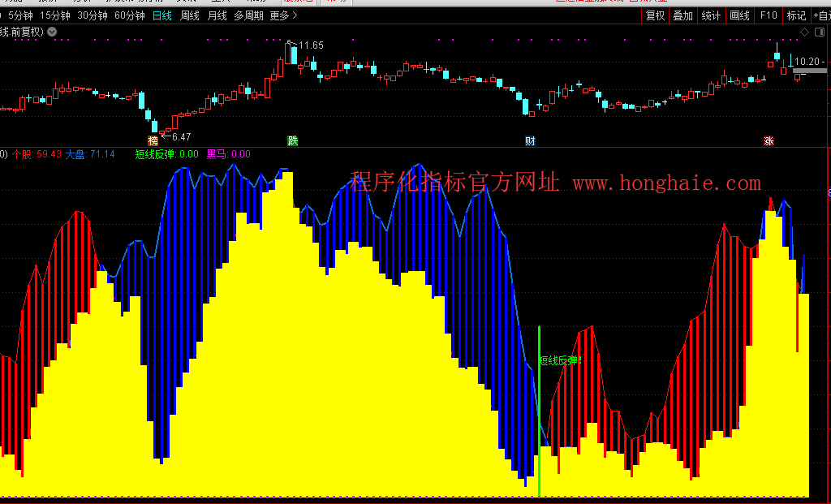
Task: Click the 标记 mark button
Action: tap(796, 15)
